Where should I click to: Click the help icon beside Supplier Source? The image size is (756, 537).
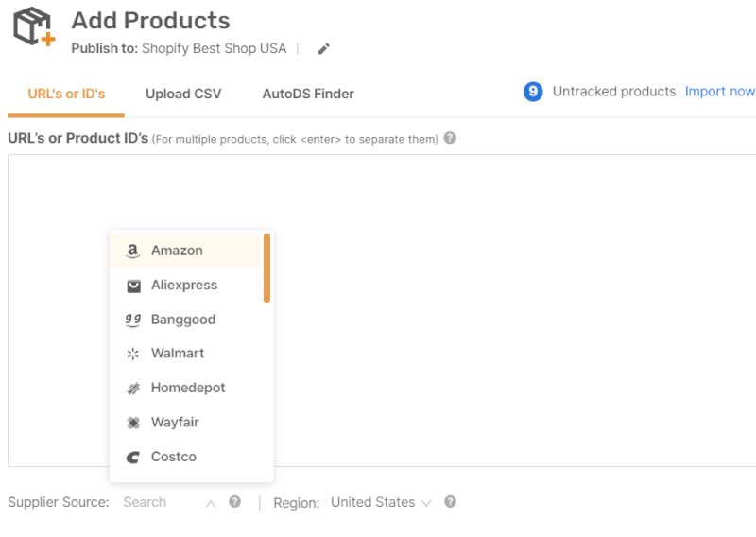coord(234,502)
